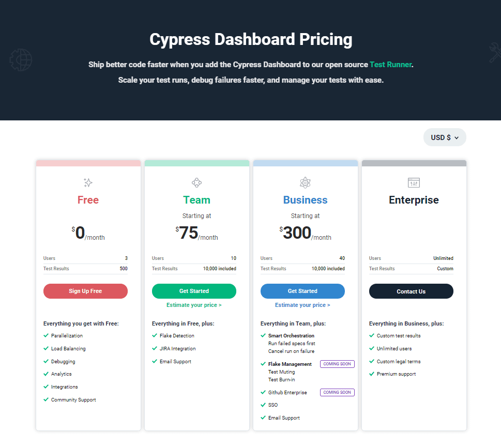Click the Business plan atom icon
501x448 pixels.
(x=305, y=182)
